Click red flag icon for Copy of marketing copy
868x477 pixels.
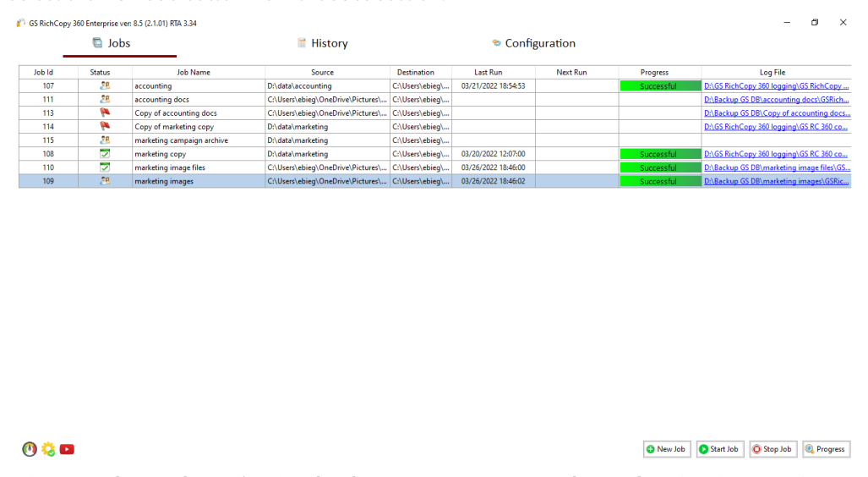click(105, 126)
